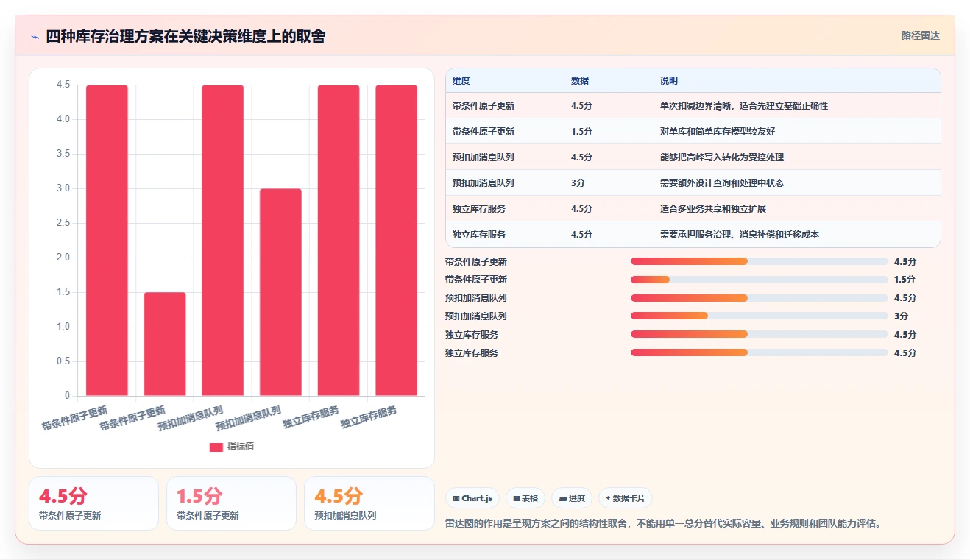This screenshot has width=970, height=560.
Task: Open the 1.5分 带条件原子更新 card
Action: 231,503
